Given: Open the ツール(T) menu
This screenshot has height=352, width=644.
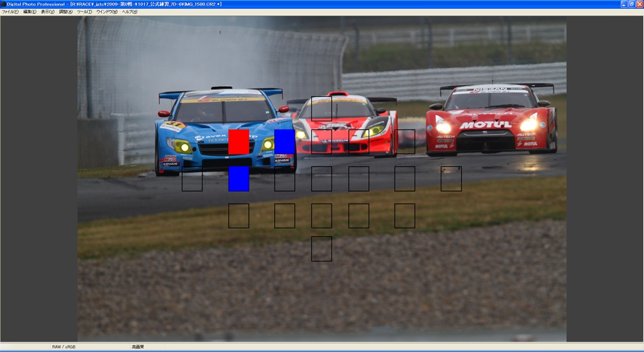Looking at the screenshot, I should 85,12.
